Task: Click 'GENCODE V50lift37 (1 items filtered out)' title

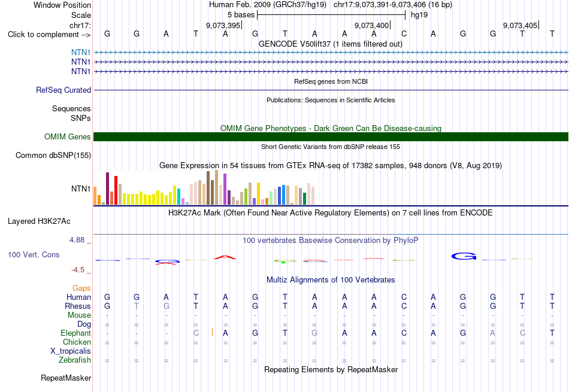Action: click(x=331, y=44)
